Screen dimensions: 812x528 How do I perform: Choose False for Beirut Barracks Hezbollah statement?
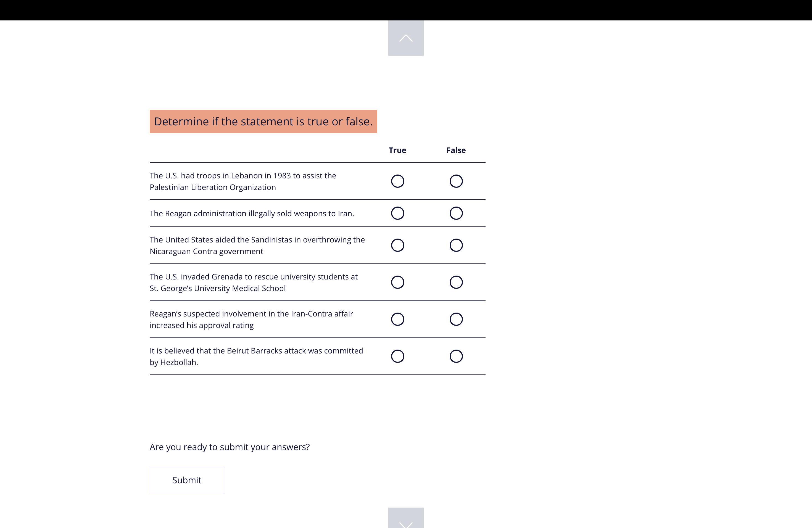coord(456,356)
